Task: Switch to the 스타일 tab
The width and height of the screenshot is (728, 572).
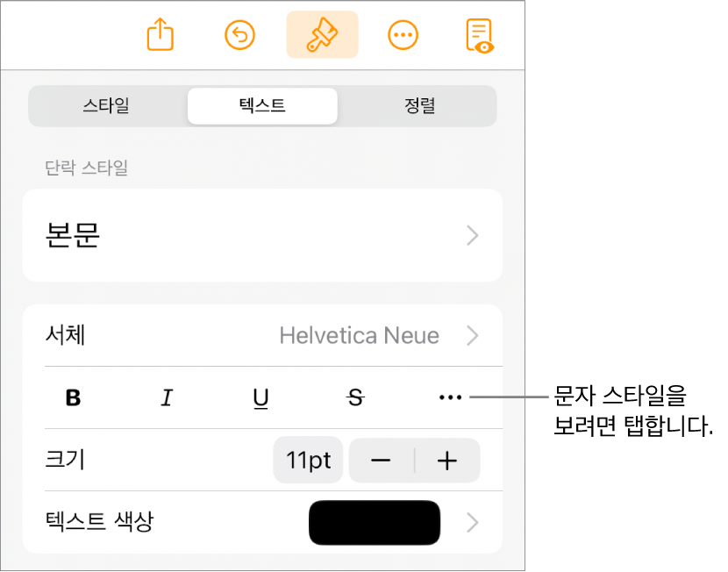Action: point(106,106)
